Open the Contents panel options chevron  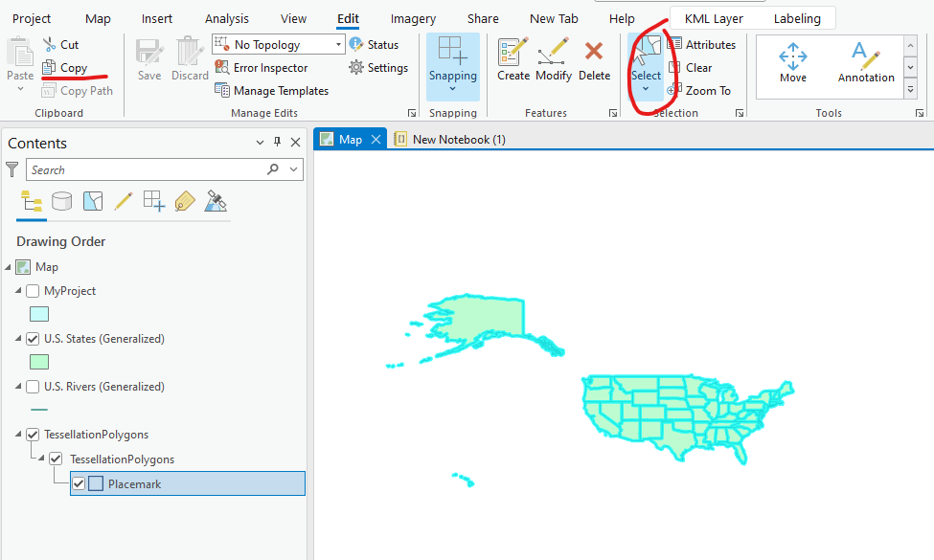pyautogui.click(x=259, y=143)
